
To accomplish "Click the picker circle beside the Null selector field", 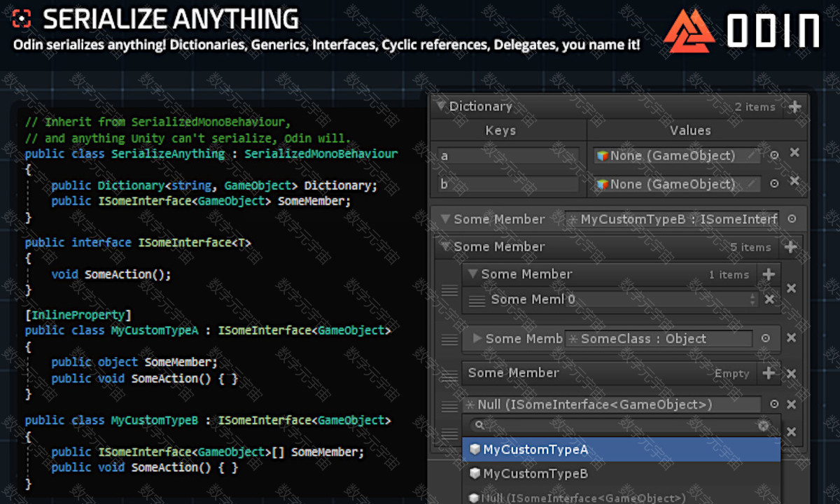I will 773,405.
